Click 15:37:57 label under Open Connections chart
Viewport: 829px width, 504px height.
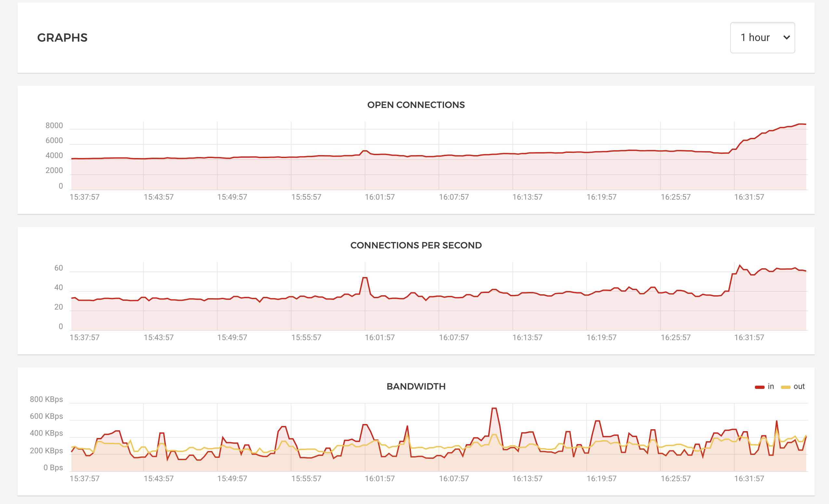click(x=85, y=197)
